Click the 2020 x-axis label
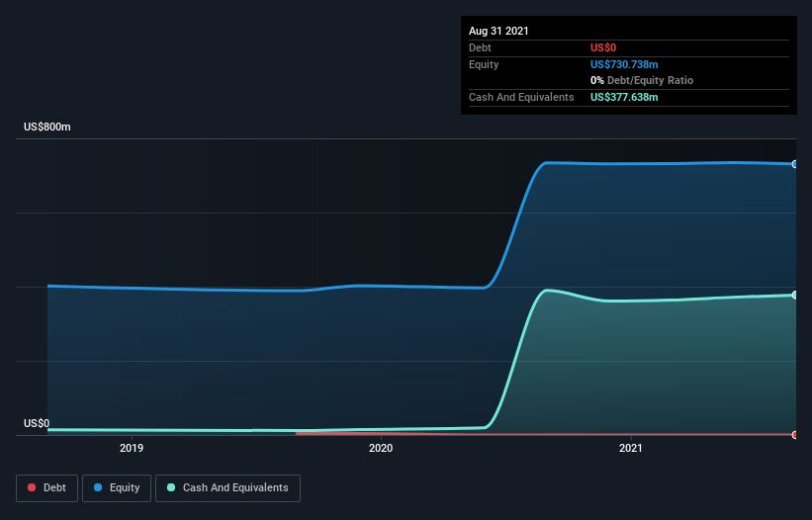Viewport: 812px width, 520px height. pos(381,448)
